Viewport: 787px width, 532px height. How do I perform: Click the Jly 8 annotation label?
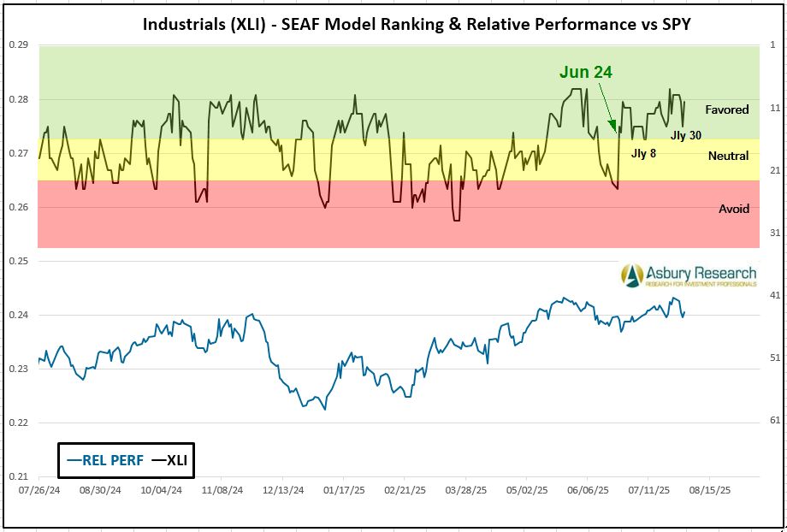[643, 154]
